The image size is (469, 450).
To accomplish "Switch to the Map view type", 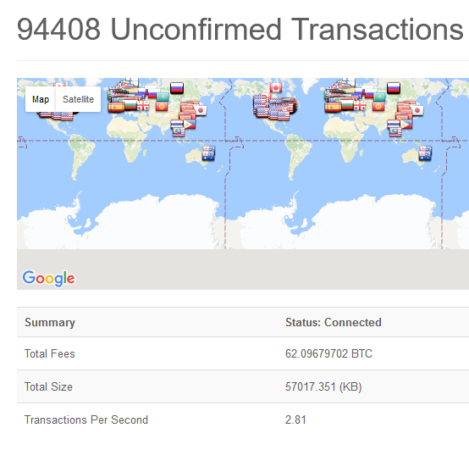I will 40,99.
